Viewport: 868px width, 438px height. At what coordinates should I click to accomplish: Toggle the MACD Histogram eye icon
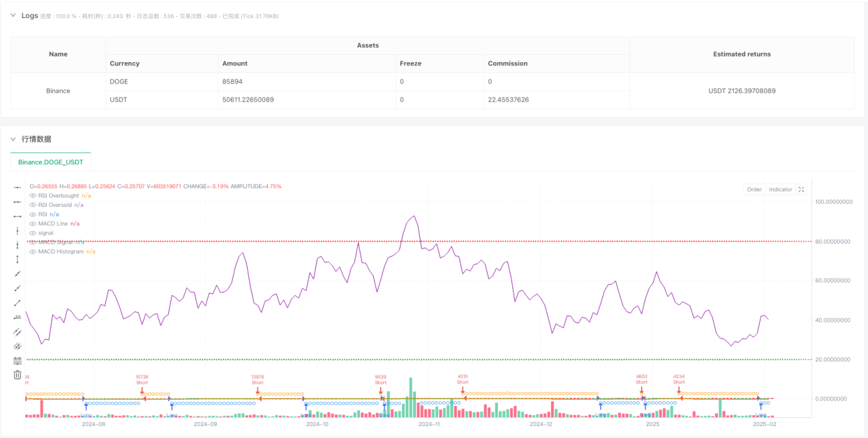pos(33,252)
